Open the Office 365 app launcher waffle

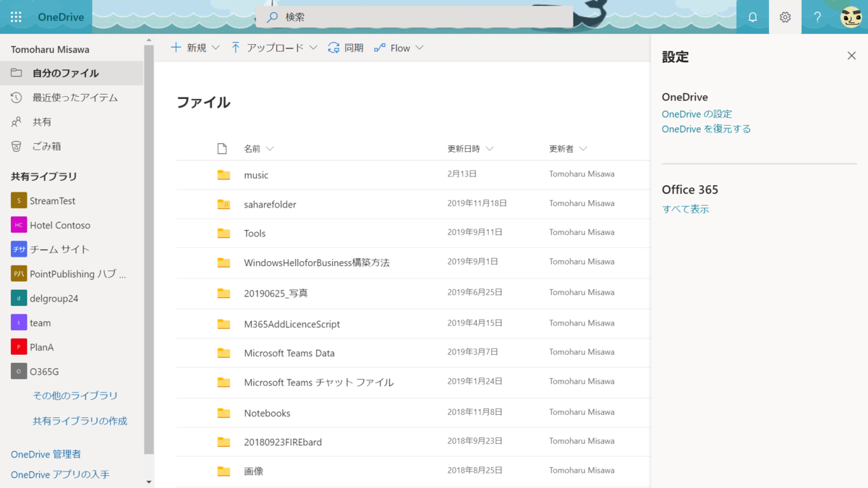pyautogui.click(x=16, y=16)
